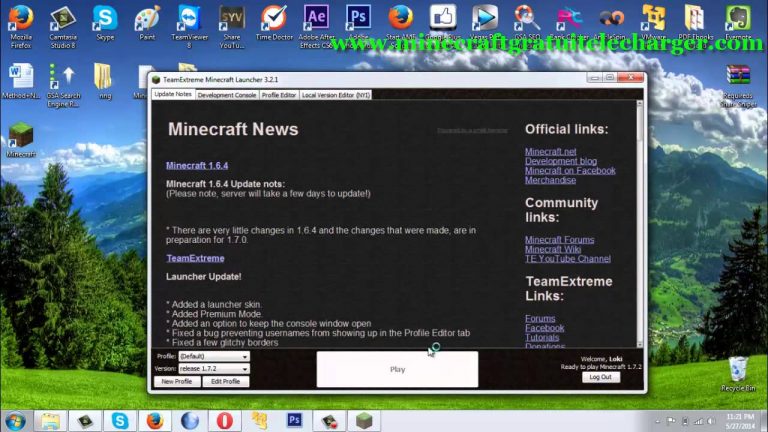Switch to Update Notes tab
This screenshot has width=768, height=432.
coord(173,94)
